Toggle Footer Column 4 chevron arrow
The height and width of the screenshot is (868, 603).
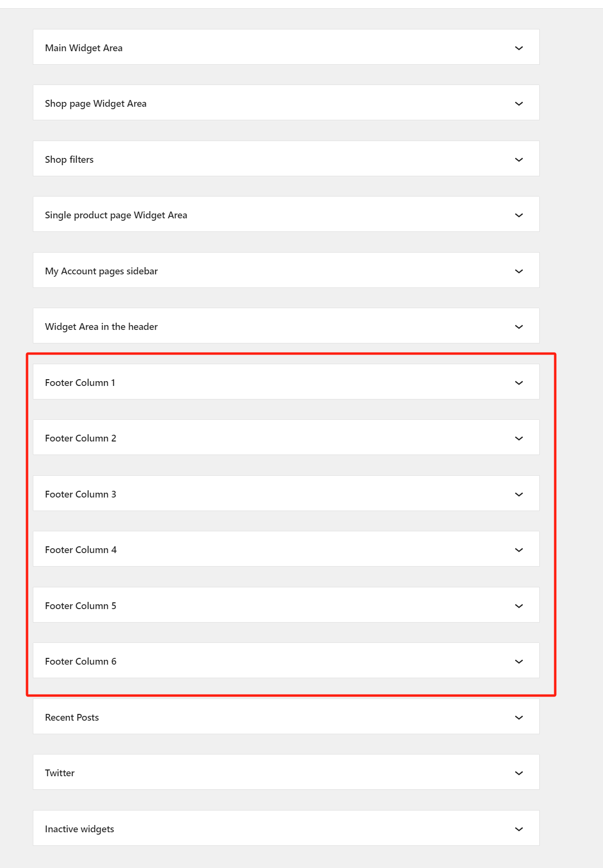tap(519, 550)
